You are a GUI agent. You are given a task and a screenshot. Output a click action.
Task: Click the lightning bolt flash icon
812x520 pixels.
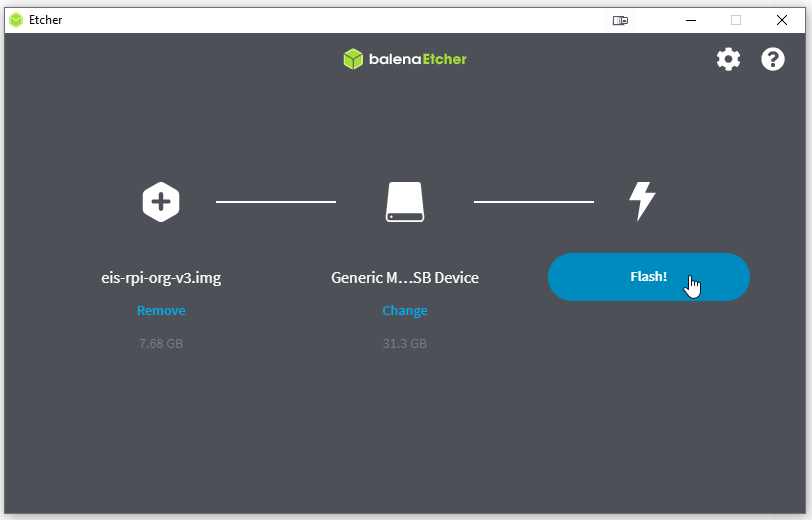[x=641, y=201]
